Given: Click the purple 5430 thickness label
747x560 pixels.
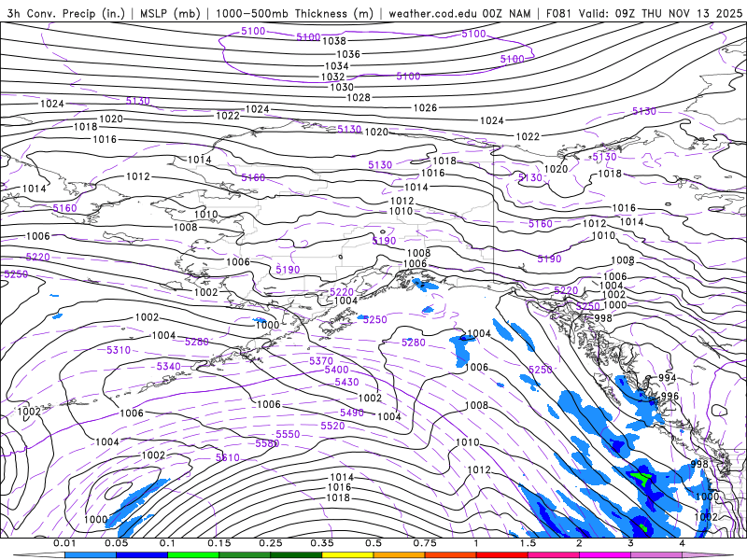Looking at the screenshot, I should [x=346, y=383].
